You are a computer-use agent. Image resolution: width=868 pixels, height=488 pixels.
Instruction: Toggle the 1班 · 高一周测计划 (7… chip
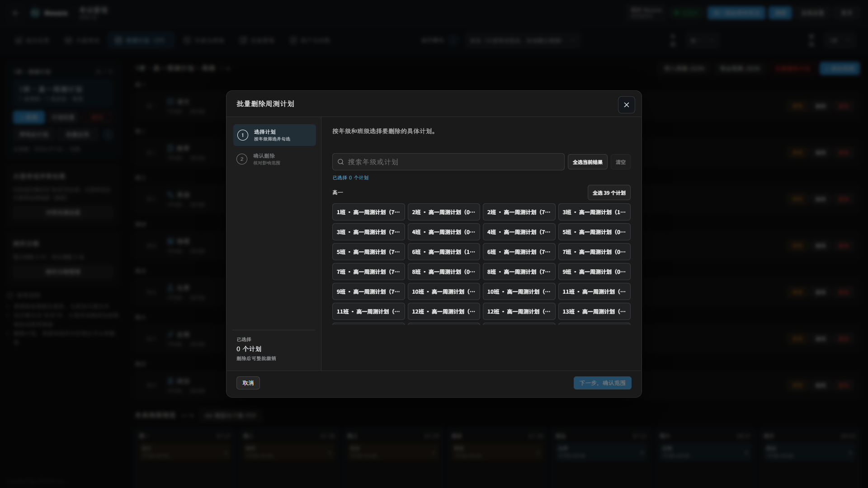pos(368,212)
